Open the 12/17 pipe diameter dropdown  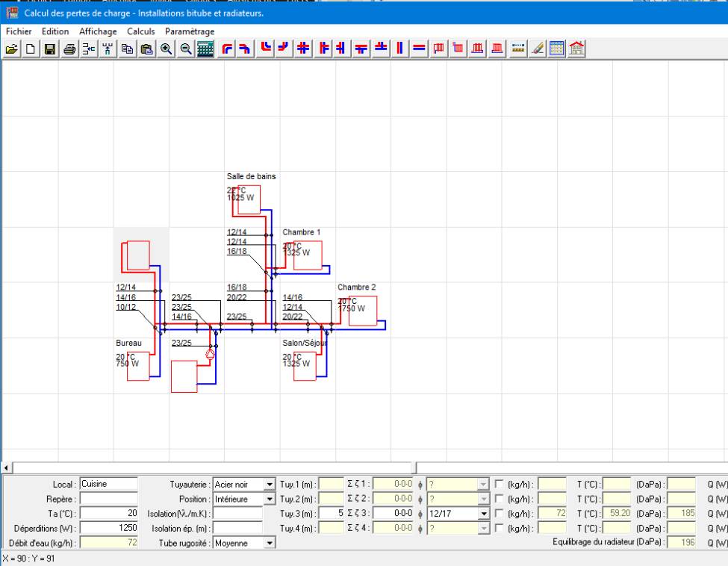click(484, 514)
